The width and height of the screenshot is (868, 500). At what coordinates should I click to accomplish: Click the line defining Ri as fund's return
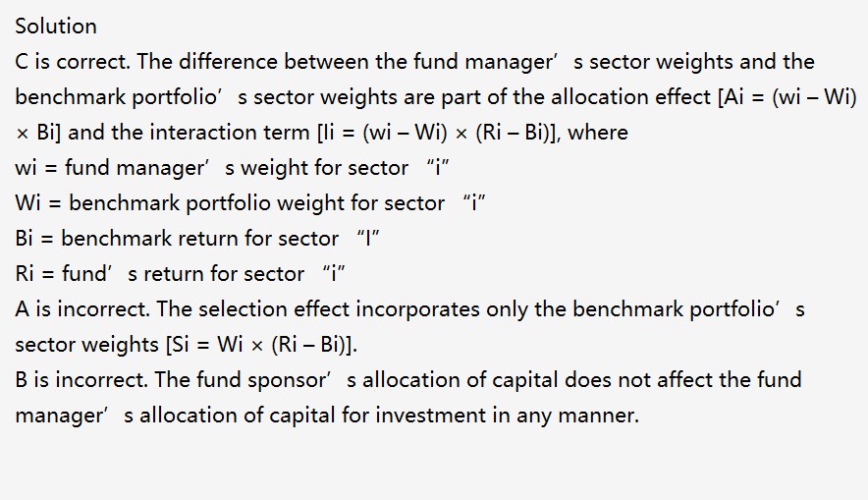pos(181,274)
